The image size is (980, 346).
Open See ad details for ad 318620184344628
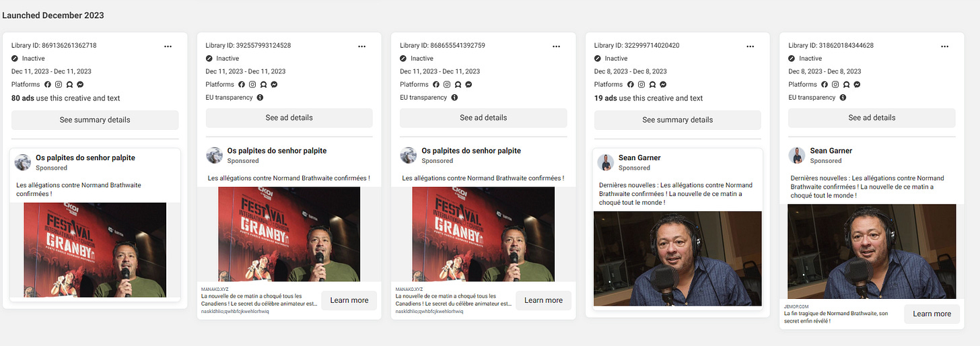[x=872, y=118]
